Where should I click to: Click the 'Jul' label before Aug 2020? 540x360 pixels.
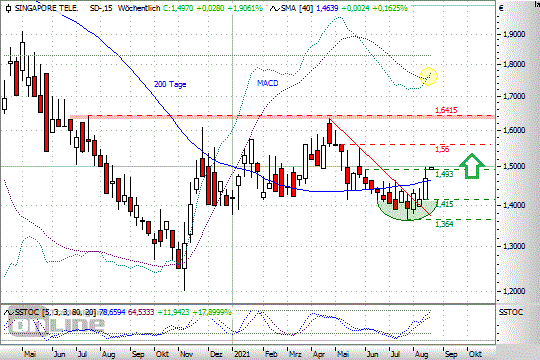coord(82,354)
